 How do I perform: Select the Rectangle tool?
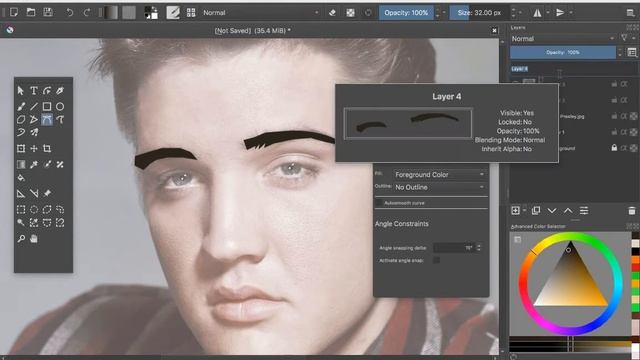tap(47, 107)
